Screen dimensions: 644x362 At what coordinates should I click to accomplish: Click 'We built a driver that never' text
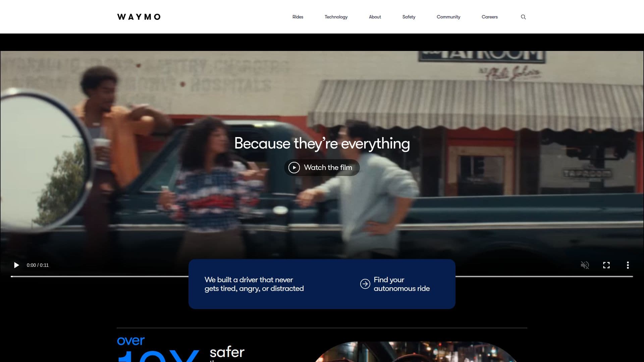pos(249,280)
